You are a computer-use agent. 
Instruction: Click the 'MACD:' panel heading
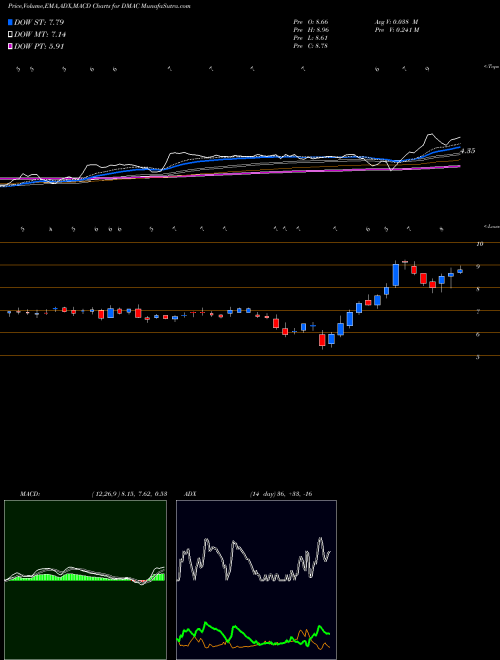click(x=30, y=494)
